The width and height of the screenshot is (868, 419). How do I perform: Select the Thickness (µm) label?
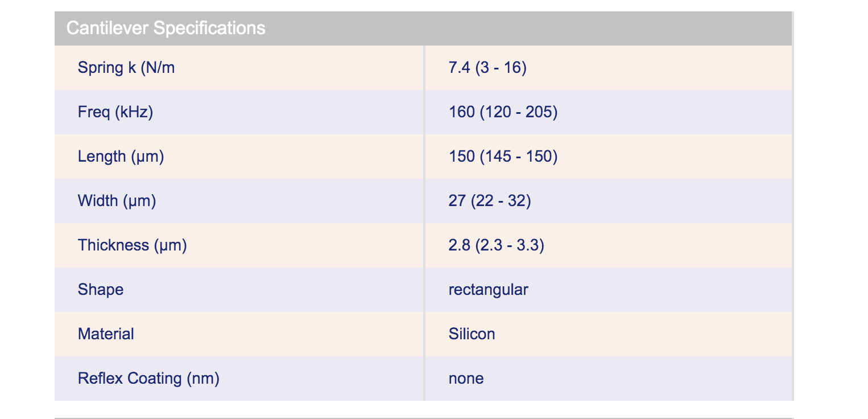point(132,245)
